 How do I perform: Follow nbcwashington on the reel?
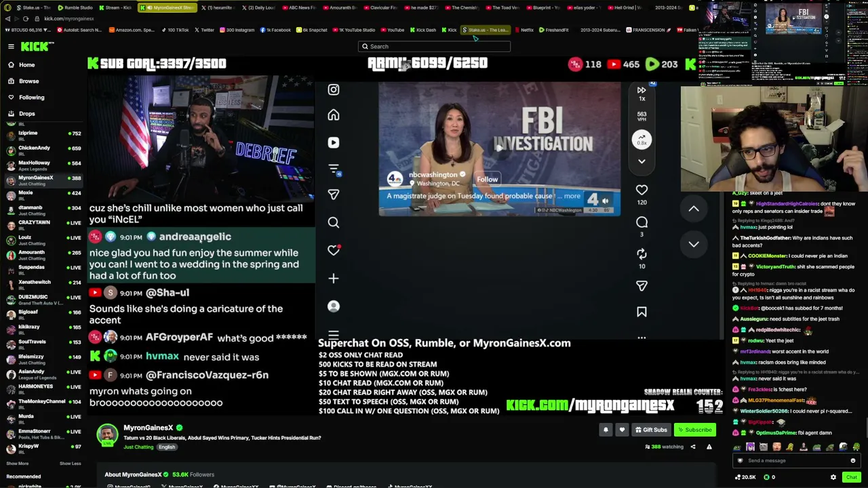pyautogui.click(x=487, y=180)
